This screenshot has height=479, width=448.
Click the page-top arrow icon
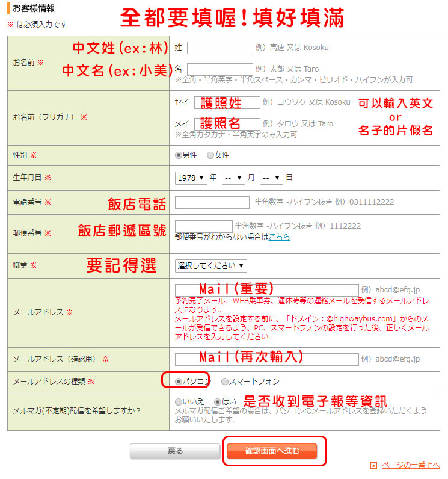point(373,465)
